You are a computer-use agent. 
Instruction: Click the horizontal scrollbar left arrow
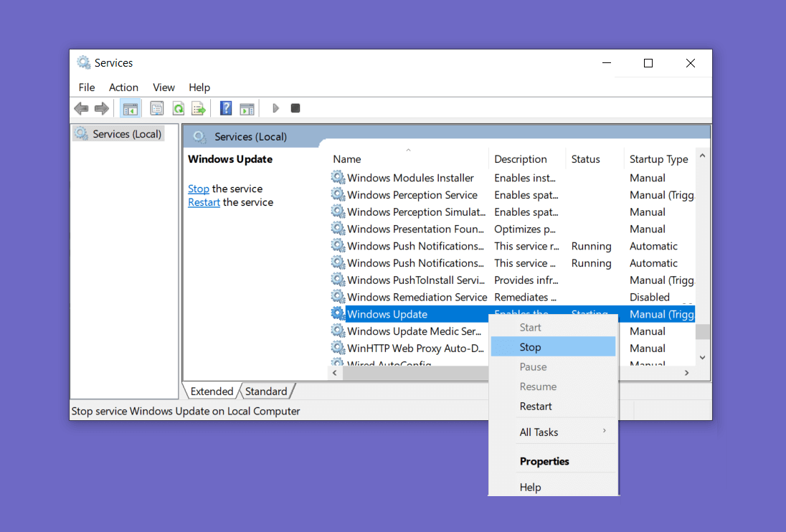335,373
